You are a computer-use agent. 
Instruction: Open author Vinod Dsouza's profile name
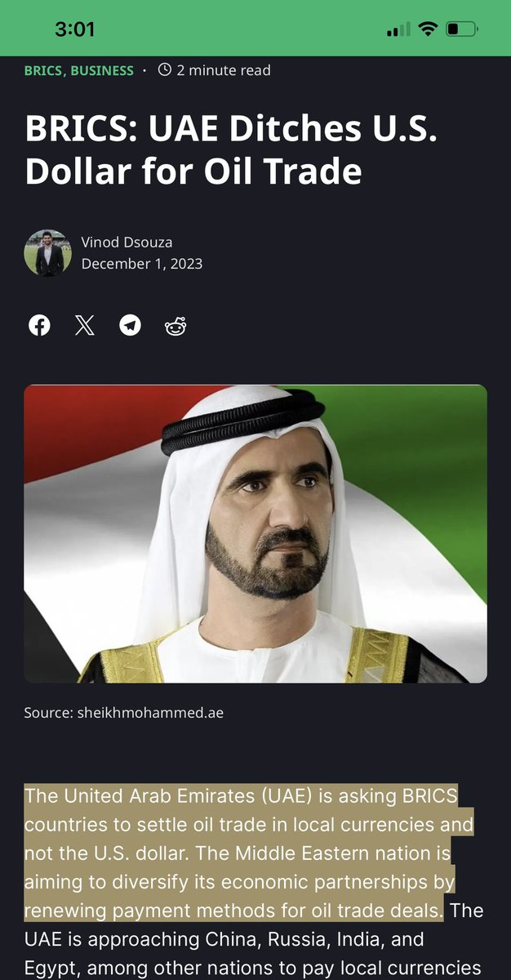[x=127, y=242]
